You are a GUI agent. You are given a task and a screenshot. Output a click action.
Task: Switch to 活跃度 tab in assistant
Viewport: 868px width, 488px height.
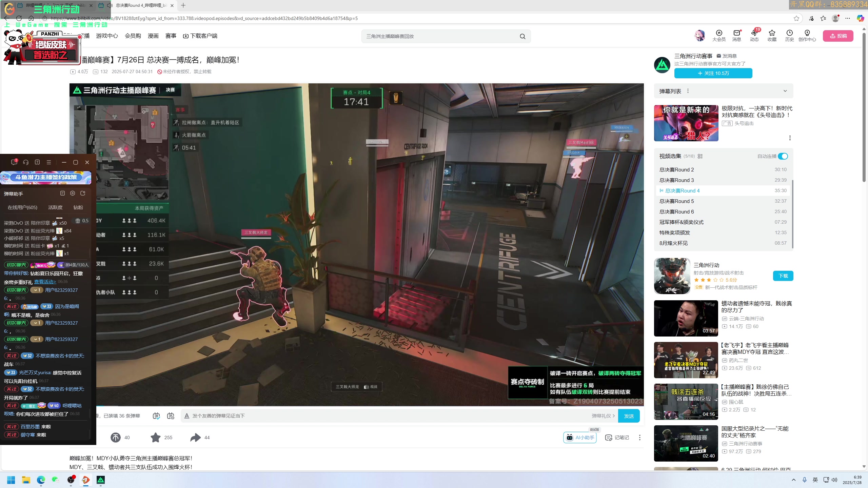tap(55, 207)
